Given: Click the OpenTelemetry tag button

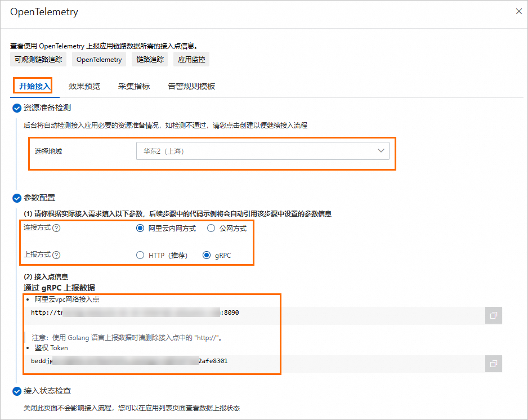Looking at the screenshot, I should [99, 59].
